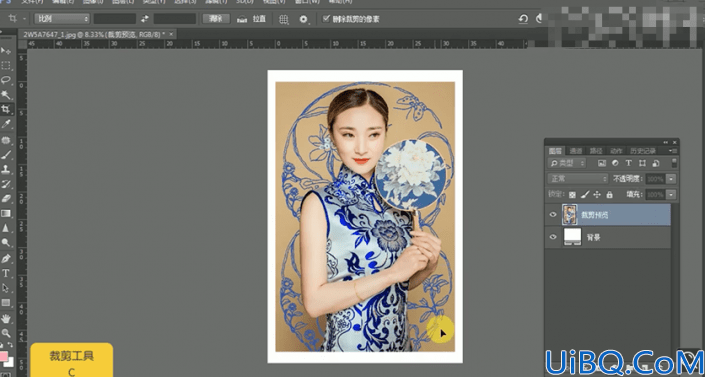Screen dimensions: 705x377
Task: Click the reset crop arrow icon
Action: tap(523, 19)
